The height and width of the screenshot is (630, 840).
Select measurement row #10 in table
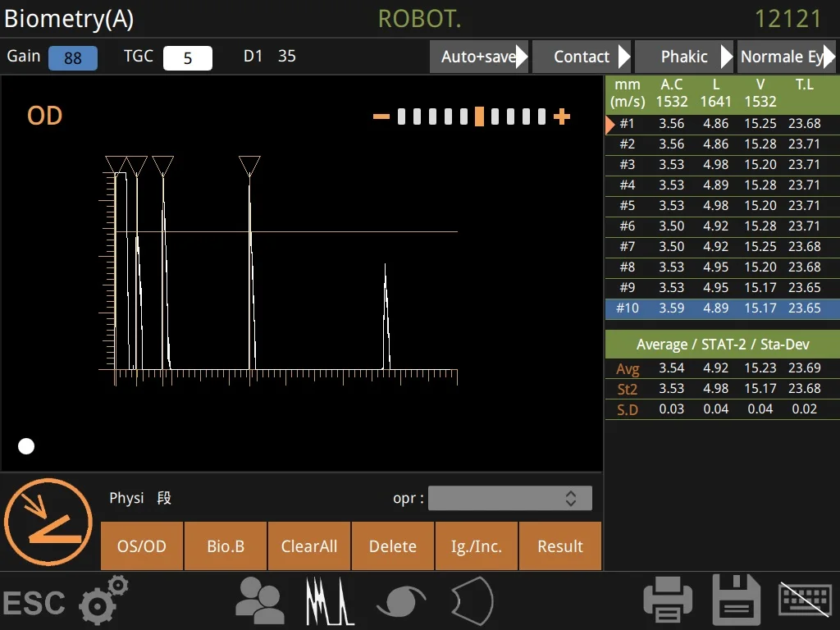[x=722, y=308]
